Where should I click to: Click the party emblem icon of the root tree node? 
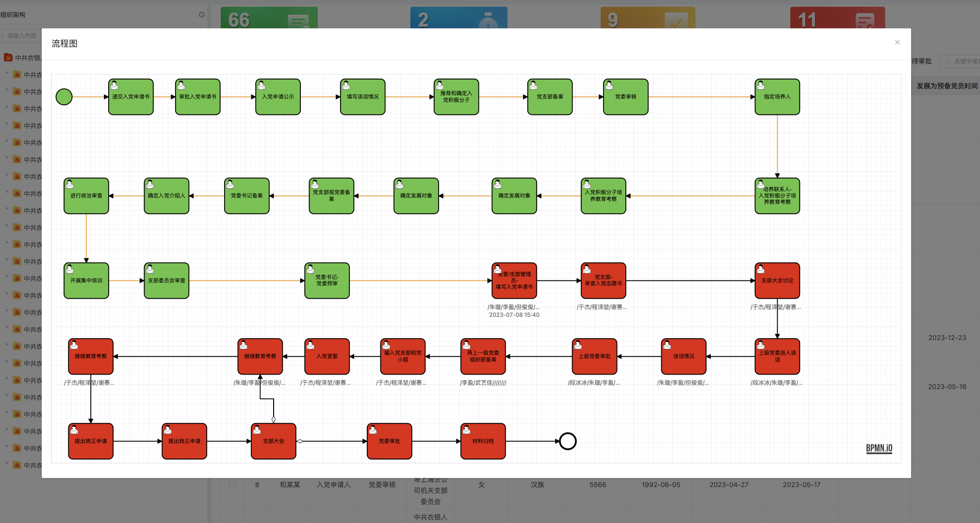coord(8,58)
